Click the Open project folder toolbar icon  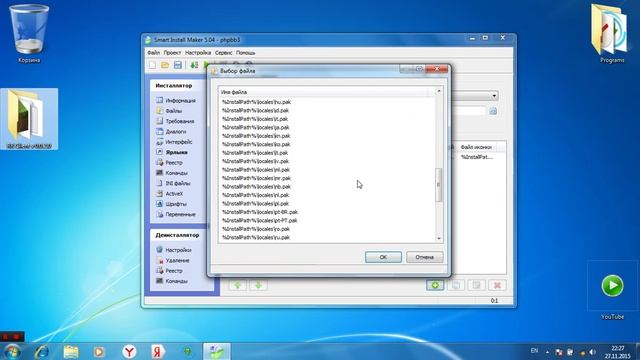coord(165,65)
